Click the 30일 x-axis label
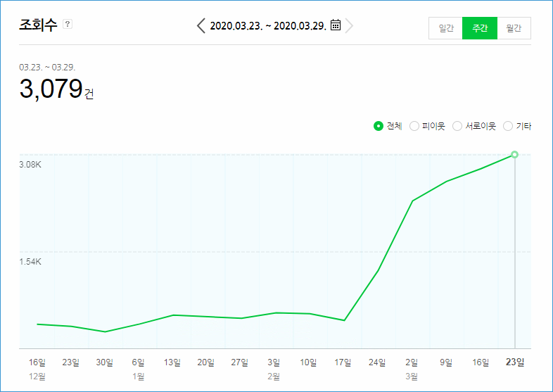The image size is (553, 392). (x=105, y=362)
